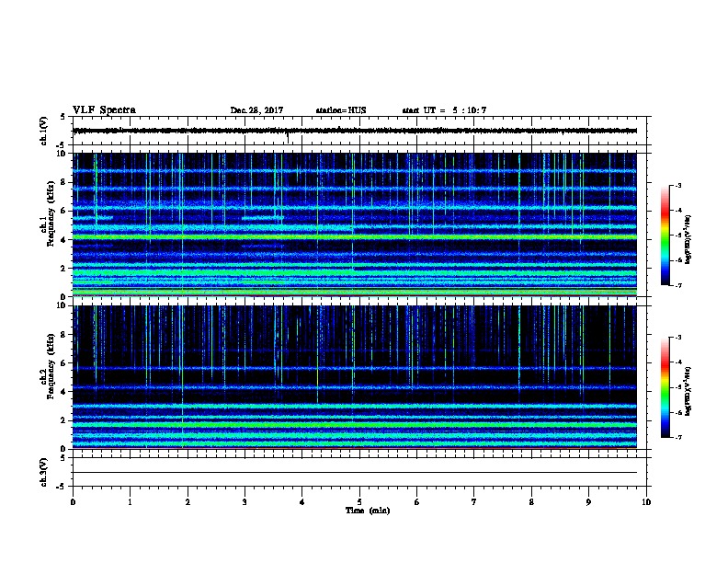Click the ch.1 spectrogram color scale bar
Screen dimensions: 728x563
click(x=665, y=236)
